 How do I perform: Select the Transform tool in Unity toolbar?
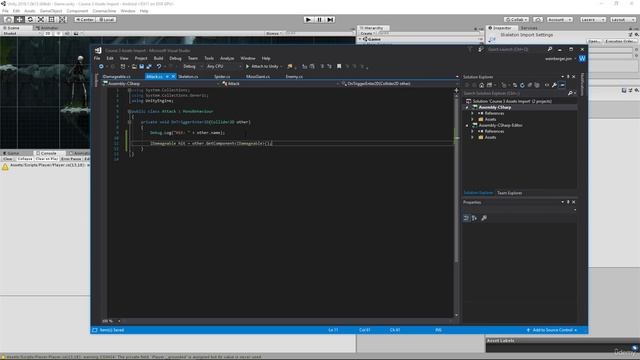pyautogui.click(x=62, y=19)
